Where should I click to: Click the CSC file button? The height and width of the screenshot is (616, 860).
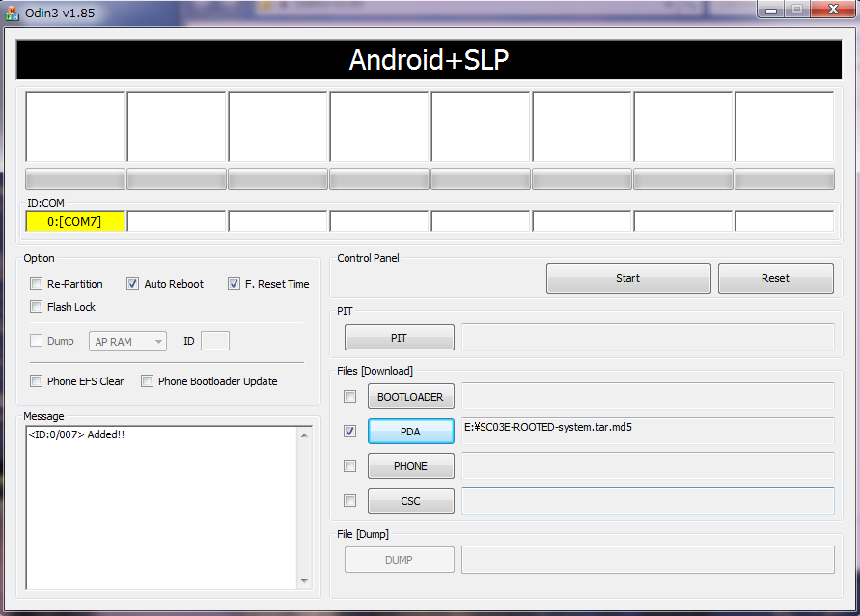pos(411,501)
